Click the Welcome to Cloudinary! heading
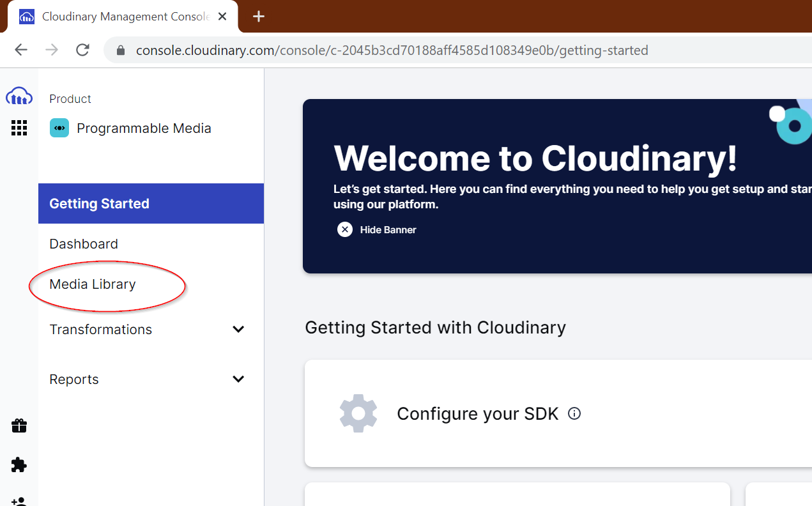Viewport: 812px width, 506px height. [x=535, y=158]
